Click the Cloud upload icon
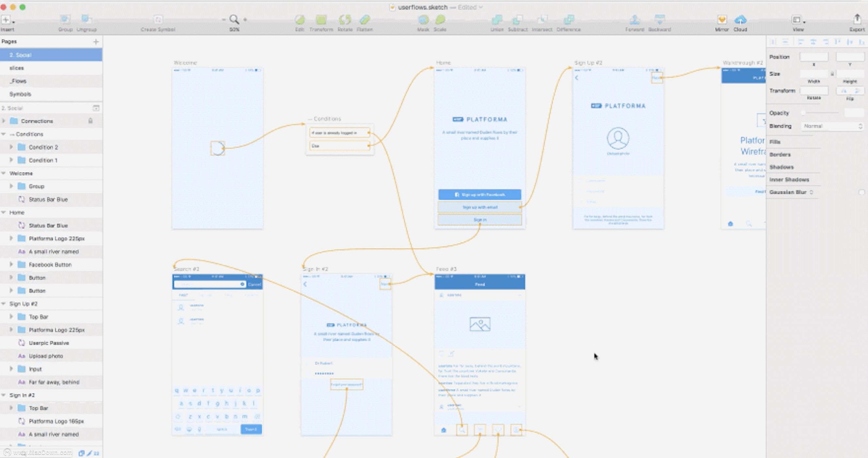The image size is (868, 458). 740,20
